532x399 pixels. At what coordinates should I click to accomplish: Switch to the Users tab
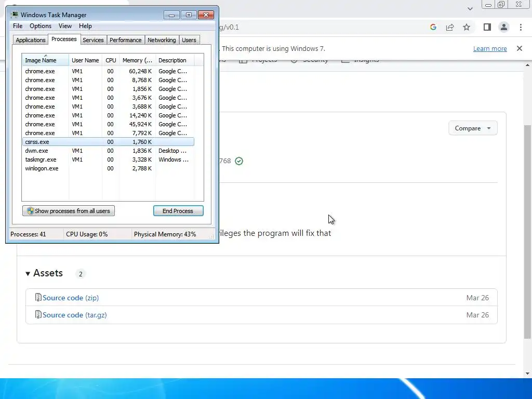pyautogui.click(x=189, y=40)
